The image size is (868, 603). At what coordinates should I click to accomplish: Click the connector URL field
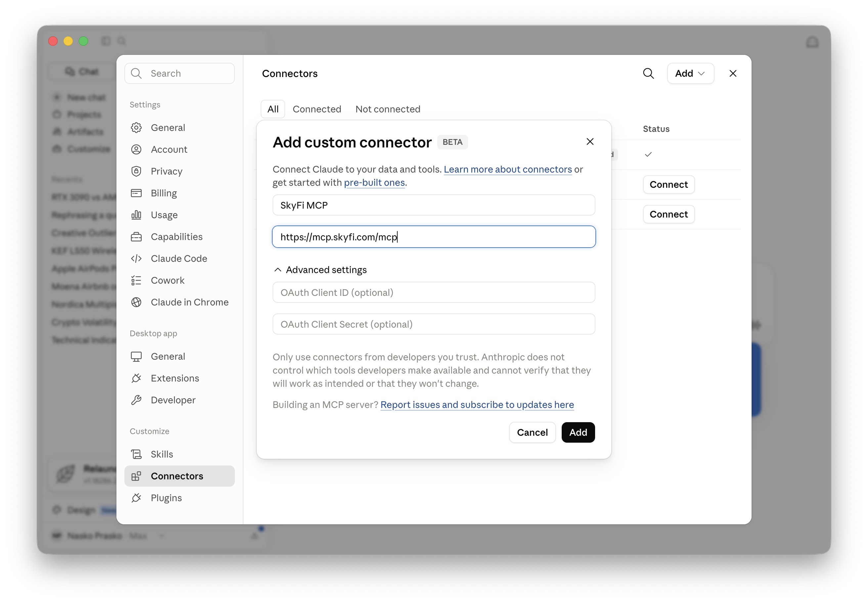click(434, 237)
